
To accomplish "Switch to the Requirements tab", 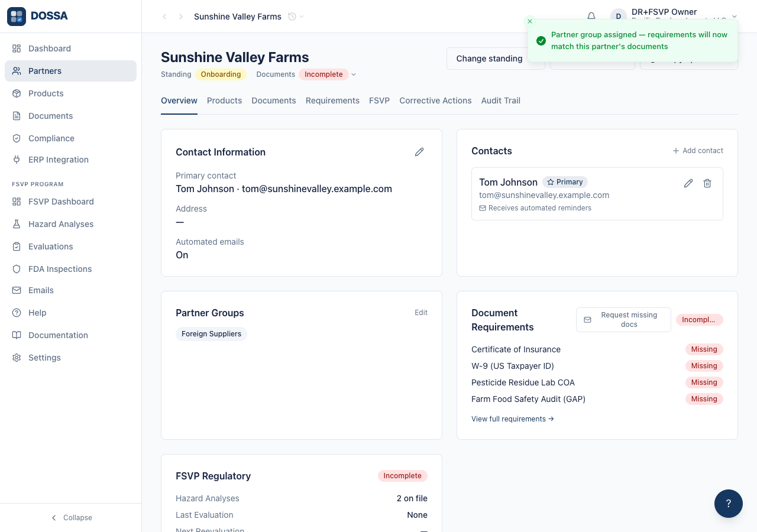I will point(332,100).
